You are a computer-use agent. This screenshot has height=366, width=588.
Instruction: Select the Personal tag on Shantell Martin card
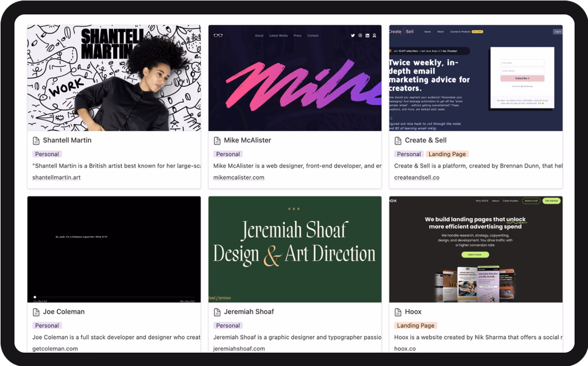pos(47,154)
